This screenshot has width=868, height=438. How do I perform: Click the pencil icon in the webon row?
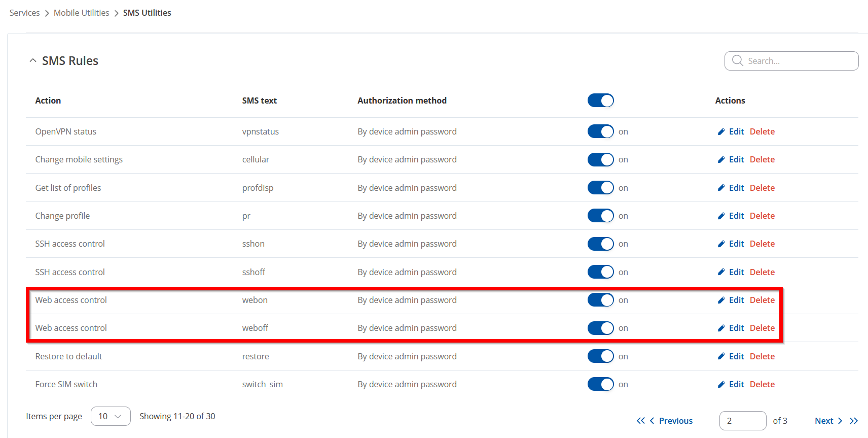point(721,300)
